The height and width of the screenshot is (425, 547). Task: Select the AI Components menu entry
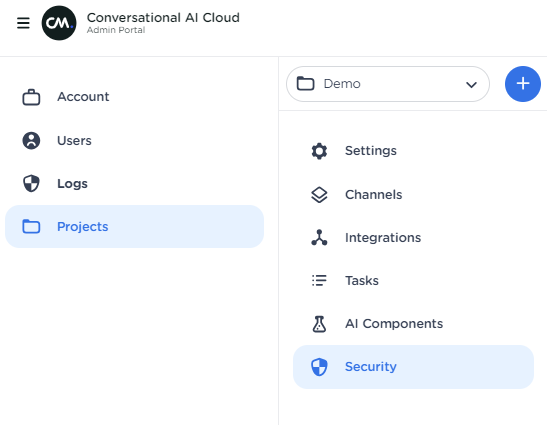(413, 324)
